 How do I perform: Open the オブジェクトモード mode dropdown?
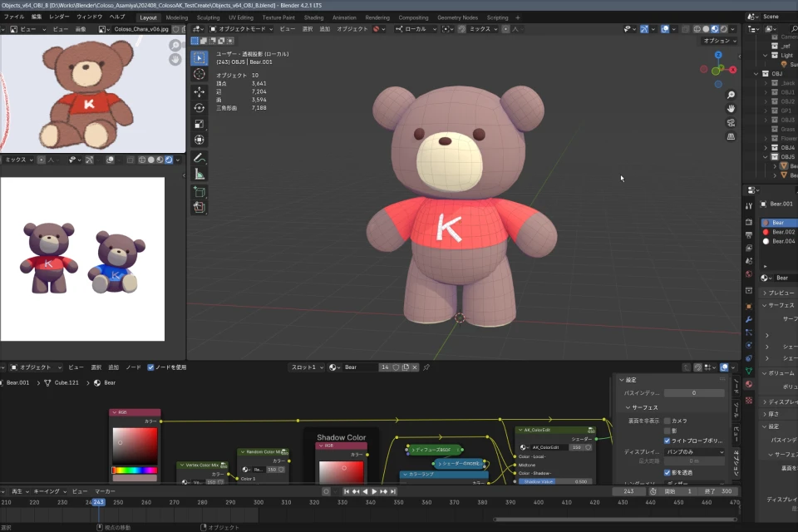[241, 29]
